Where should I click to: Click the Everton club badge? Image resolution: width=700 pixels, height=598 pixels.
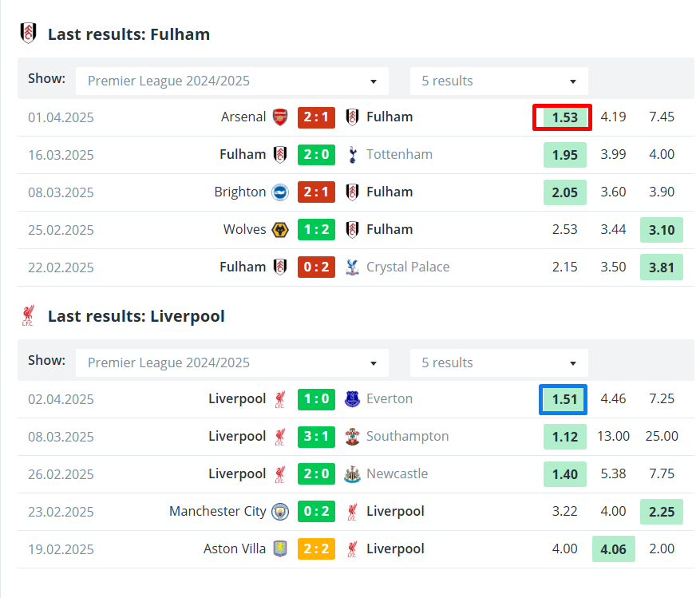352,399
